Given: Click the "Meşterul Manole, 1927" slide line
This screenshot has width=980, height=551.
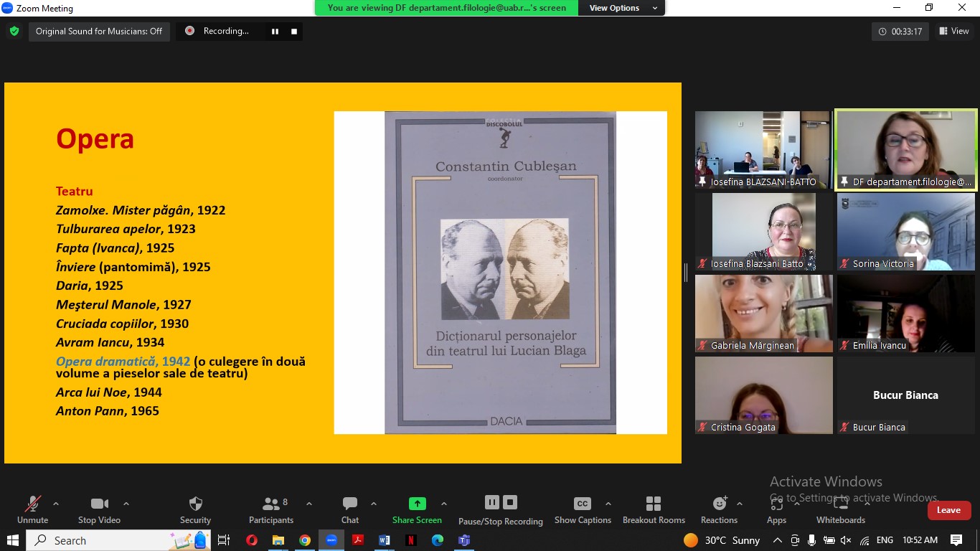Looking at the screenshot, I should 123,305.
